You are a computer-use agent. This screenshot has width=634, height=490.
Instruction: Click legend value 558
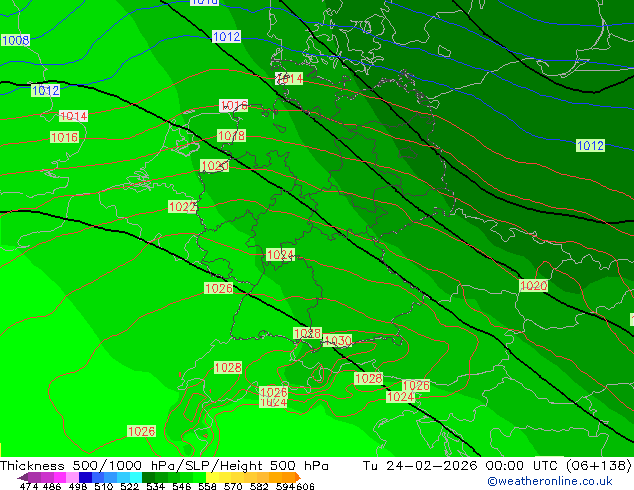207,486
